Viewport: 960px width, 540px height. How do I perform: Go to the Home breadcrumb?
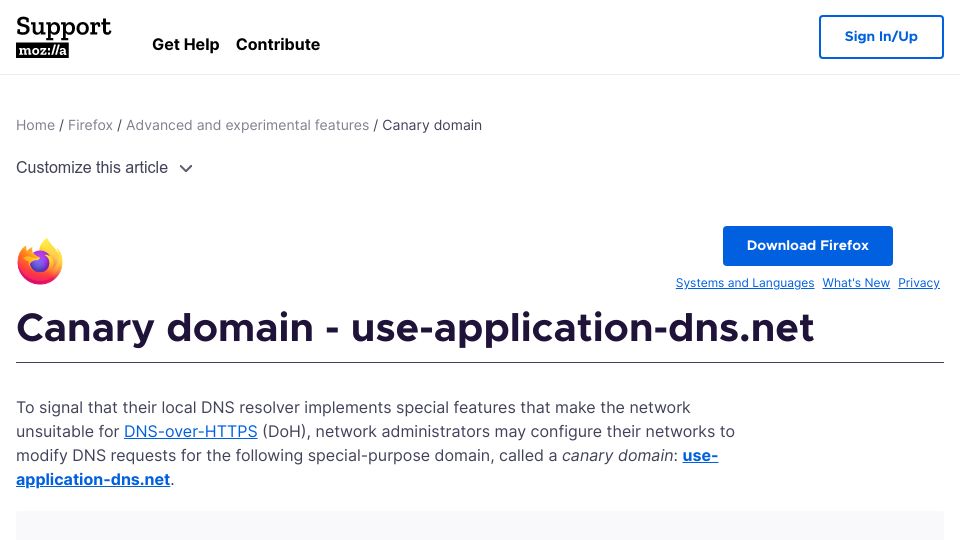[36, 125]
